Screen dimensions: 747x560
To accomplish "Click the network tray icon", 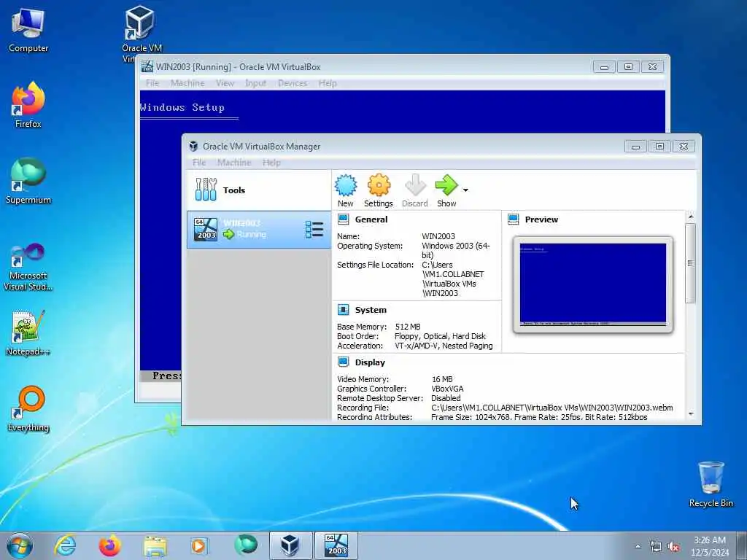I will [656, 547].
